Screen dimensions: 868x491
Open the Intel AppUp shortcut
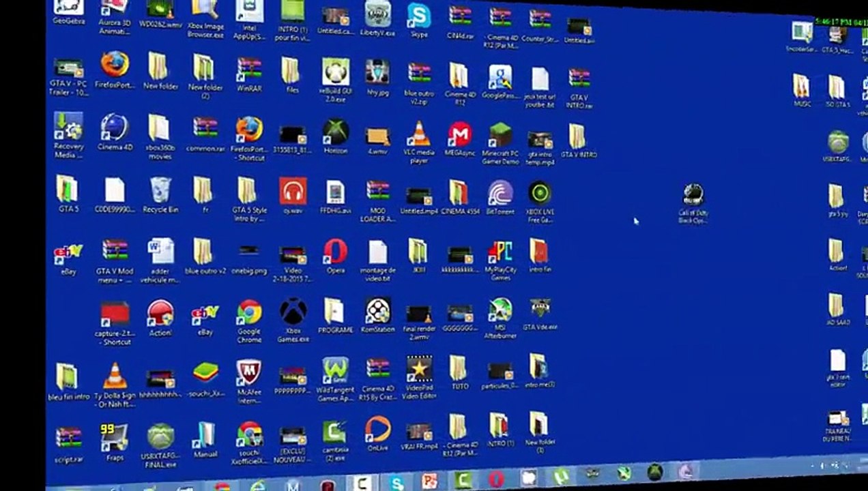249,20
